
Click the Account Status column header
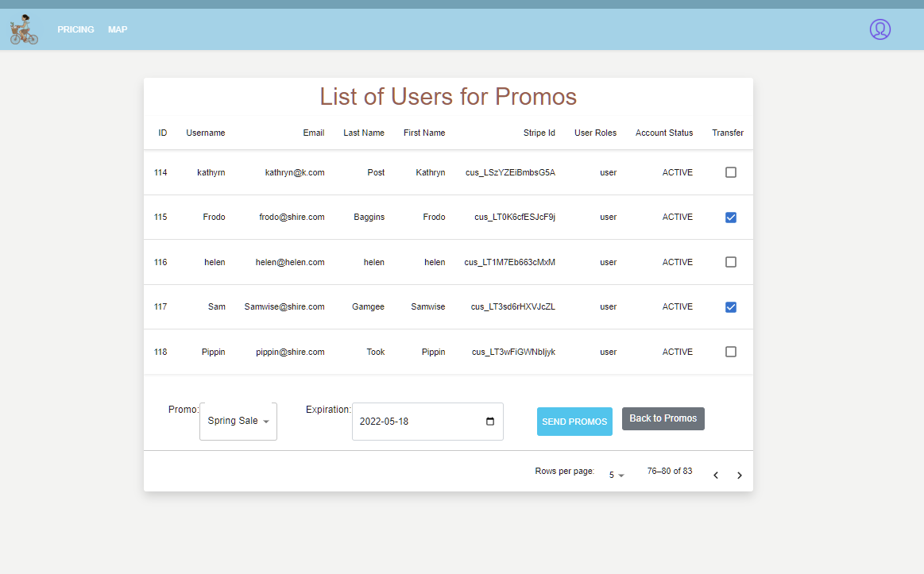coord(663,133)
